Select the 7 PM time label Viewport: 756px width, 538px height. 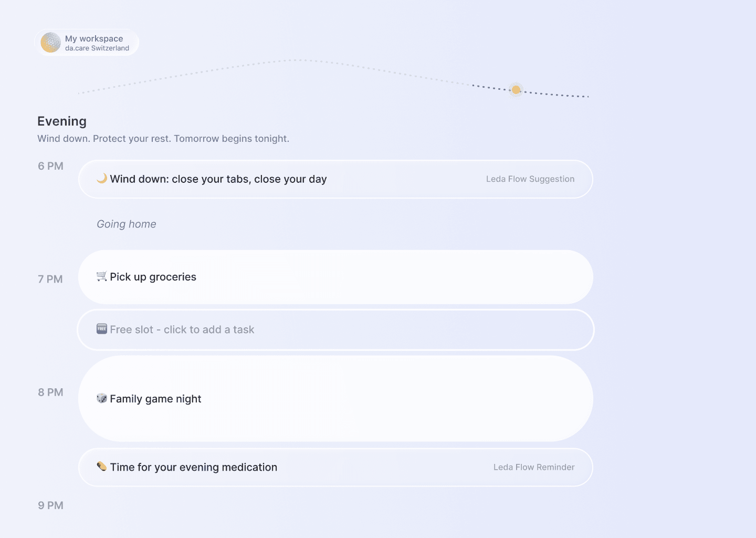point(50,279)
